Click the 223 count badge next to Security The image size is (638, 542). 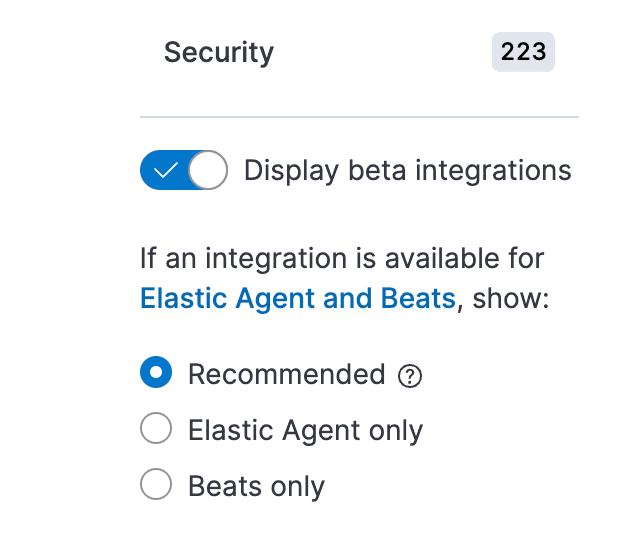click(x=523, y=52)
